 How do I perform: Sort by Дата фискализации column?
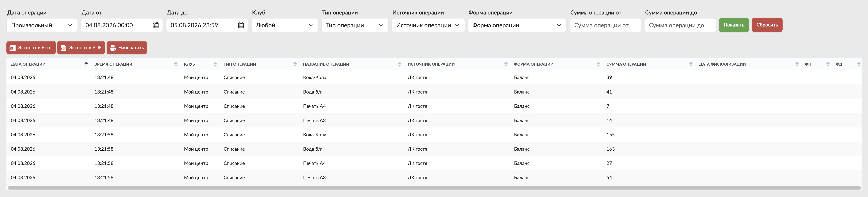click(797, 64)
